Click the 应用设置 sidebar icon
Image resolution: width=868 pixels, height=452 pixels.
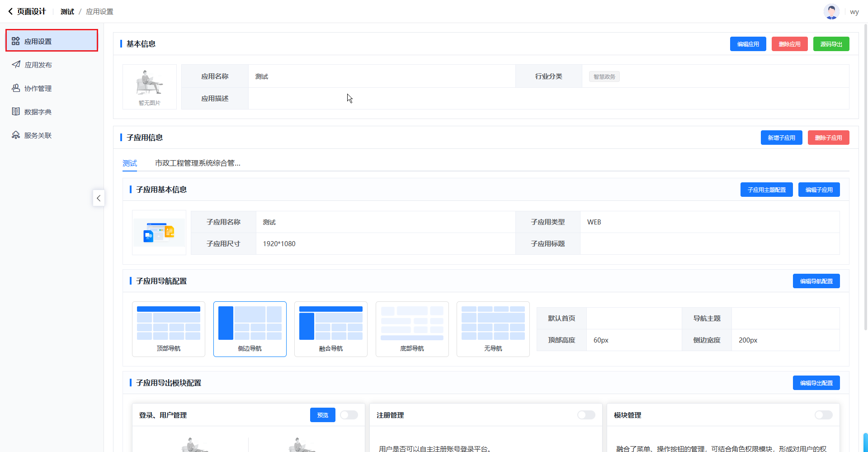point(16,41)
